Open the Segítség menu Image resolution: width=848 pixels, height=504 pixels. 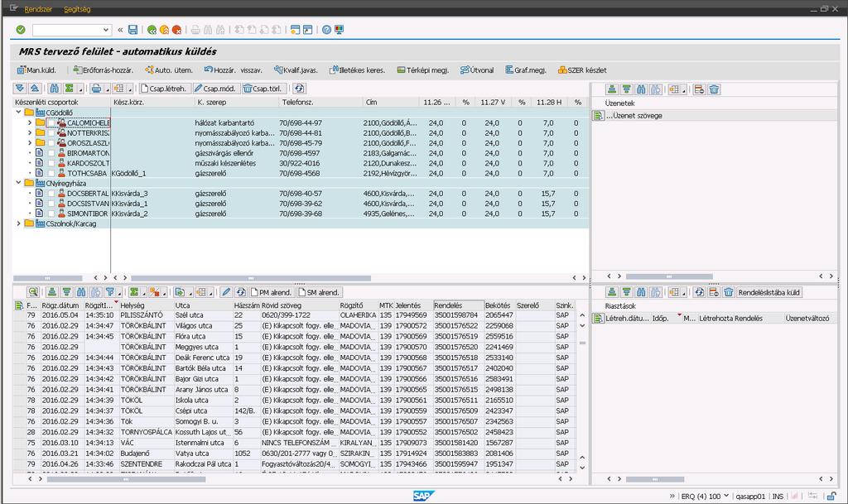point(77,9)
